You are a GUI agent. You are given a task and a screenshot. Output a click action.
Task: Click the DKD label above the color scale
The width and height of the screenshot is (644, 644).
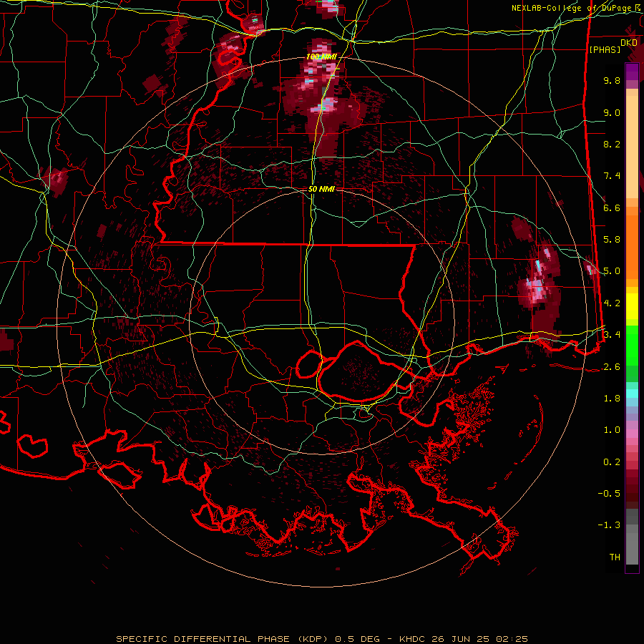629,43
